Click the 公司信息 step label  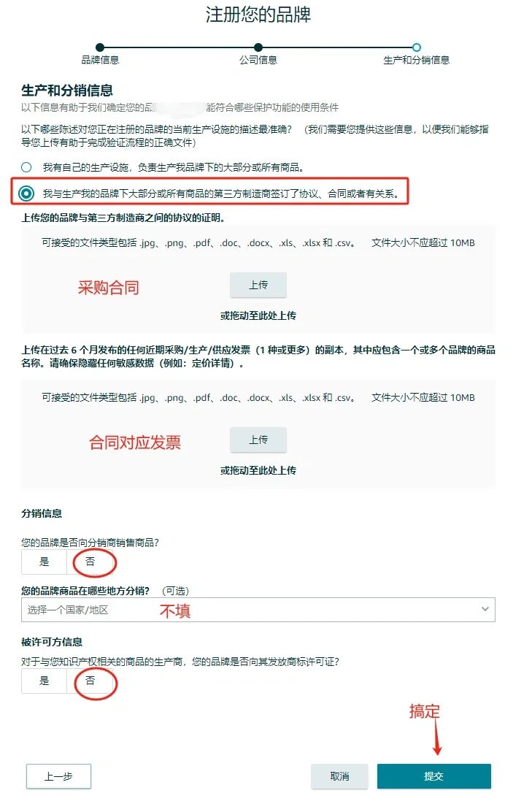click(x=258, y=60)
